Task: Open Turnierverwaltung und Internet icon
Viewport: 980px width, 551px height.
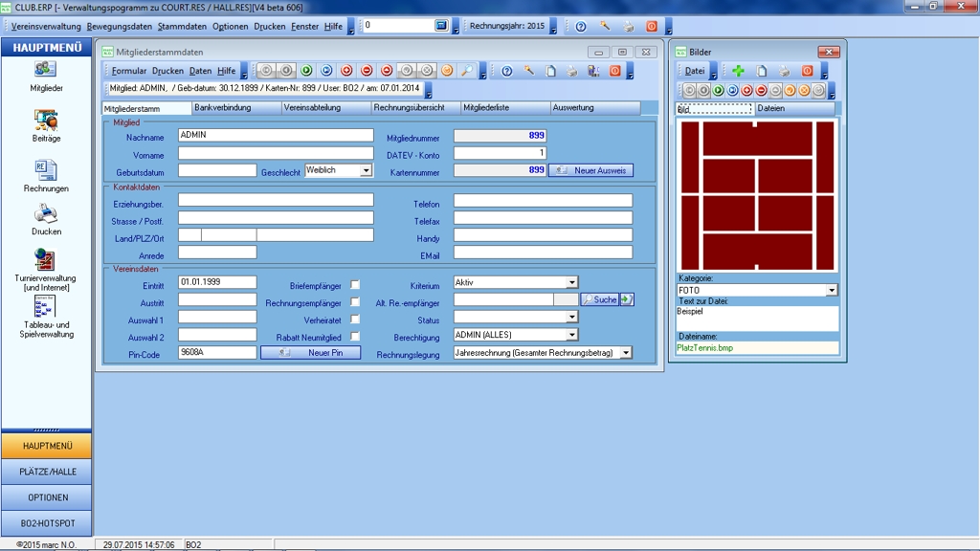Action: tap(45, 259)
